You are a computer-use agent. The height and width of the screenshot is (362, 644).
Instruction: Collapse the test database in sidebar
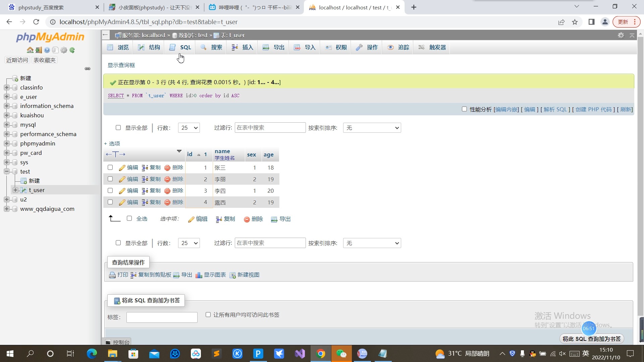7,171
